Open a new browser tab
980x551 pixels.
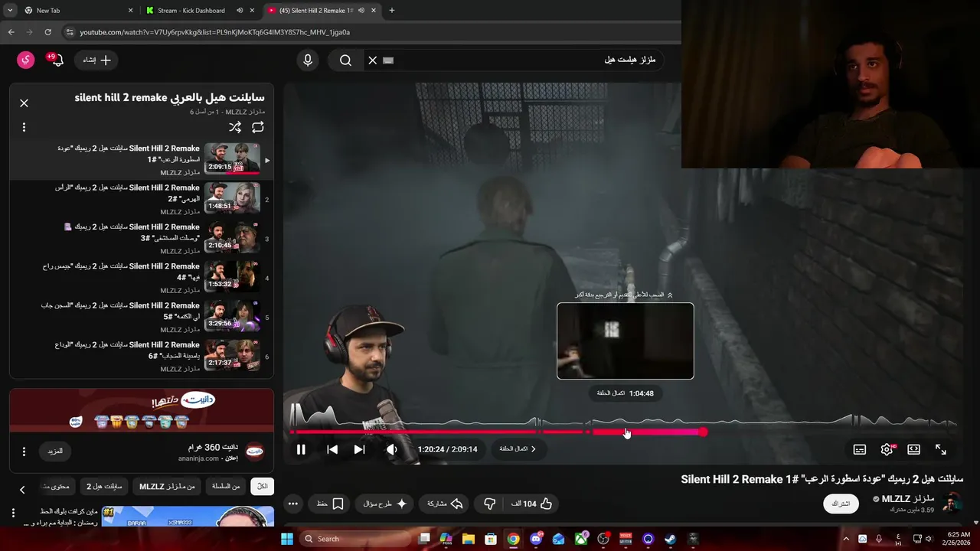[392, 11]
